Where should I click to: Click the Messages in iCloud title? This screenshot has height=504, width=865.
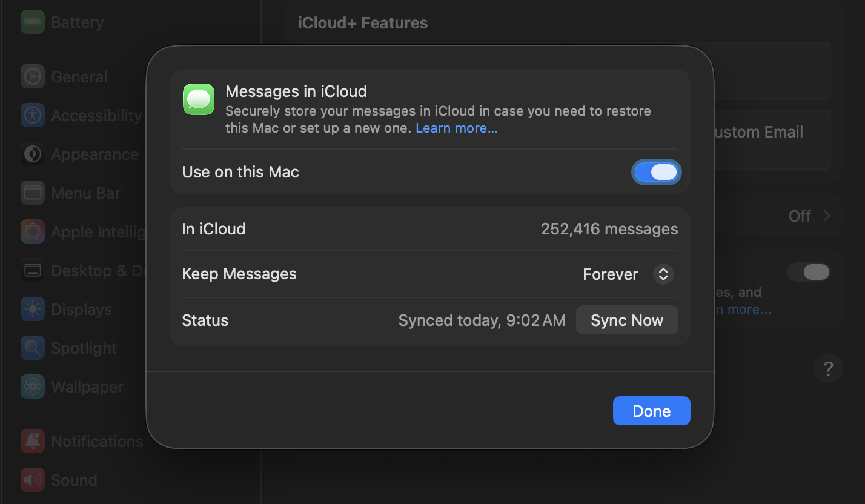(296, 91)
